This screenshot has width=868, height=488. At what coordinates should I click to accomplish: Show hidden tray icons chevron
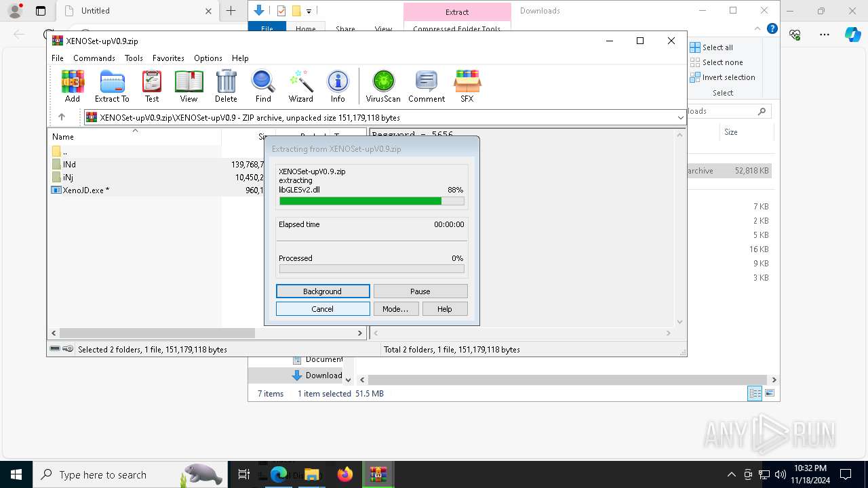tap(731, 474)
